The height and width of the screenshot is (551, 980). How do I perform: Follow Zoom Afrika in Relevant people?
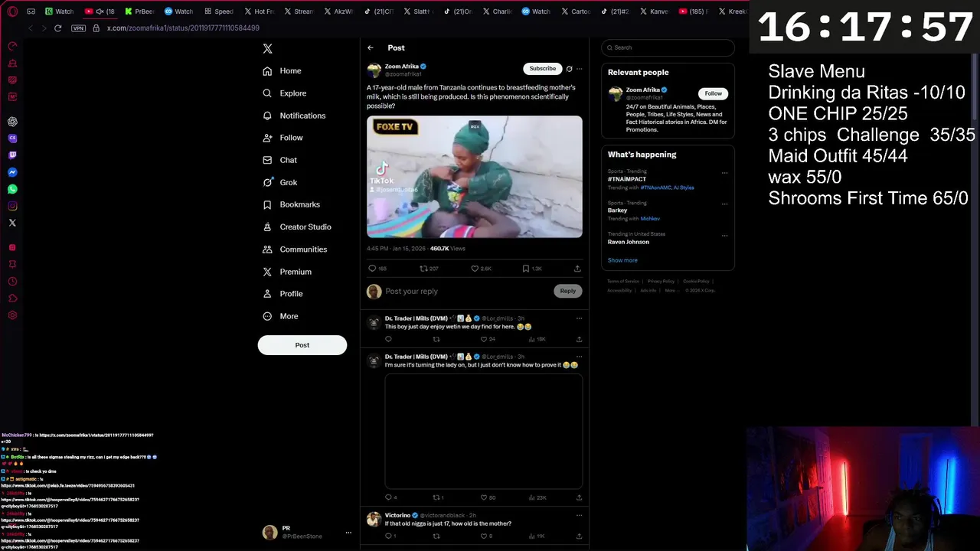pos(713,93)
